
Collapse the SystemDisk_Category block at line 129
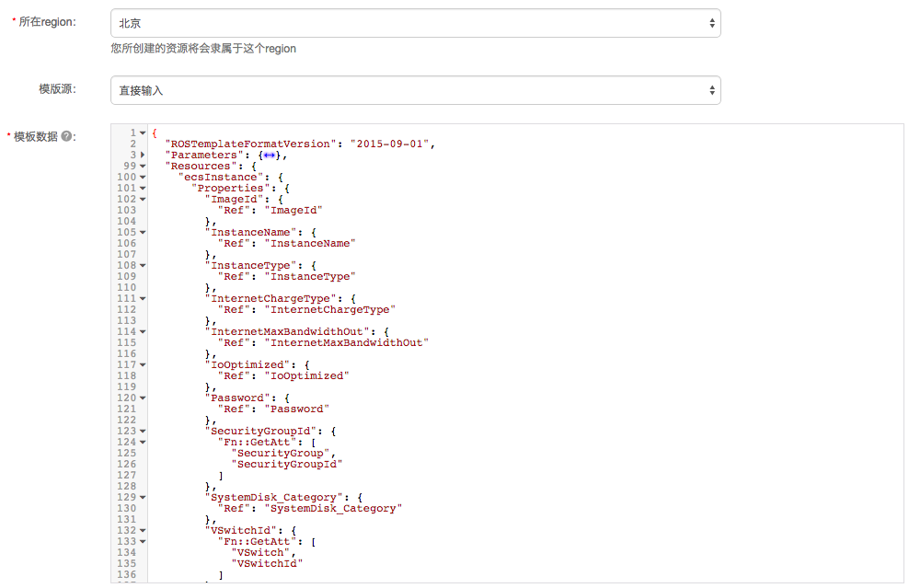pos(143,497)
